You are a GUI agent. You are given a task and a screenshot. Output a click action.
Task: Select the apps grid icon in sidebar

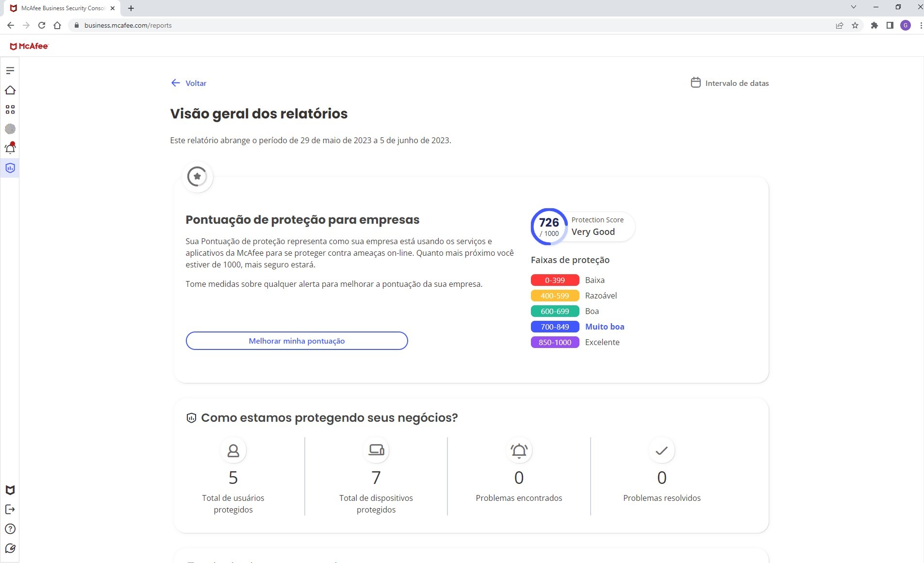[10, 110]
